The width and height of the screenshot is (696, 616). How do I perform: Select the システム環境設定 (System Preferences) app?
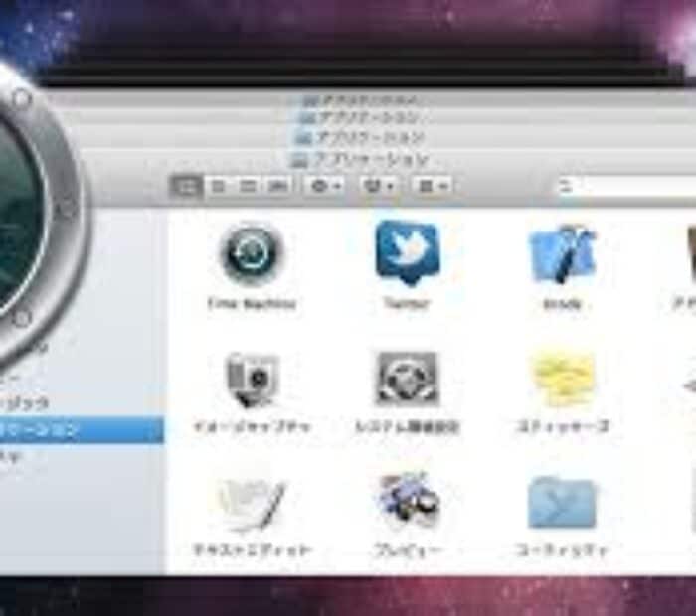pos(407,380)
